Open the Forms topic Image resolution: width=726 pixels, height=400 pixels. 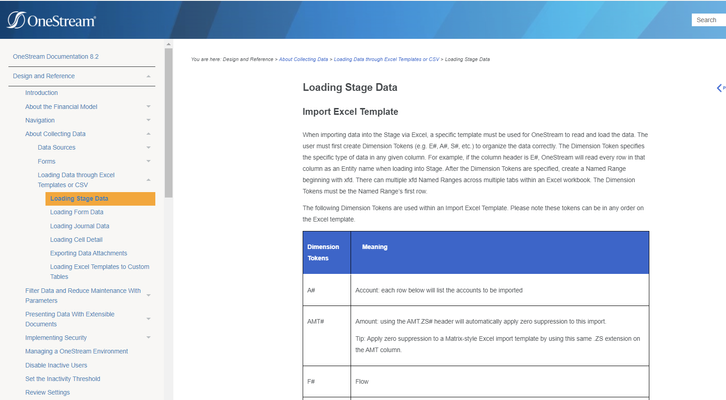(46, 161)
